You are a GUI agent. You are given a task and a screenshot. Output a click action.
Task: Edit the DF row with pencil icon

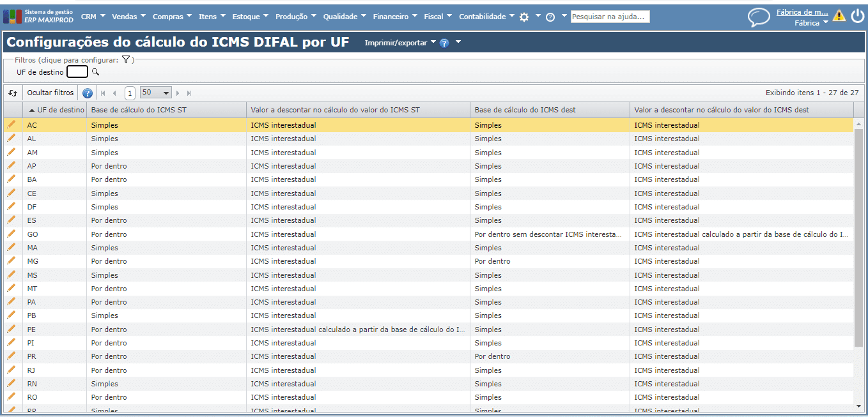(11, 206)
